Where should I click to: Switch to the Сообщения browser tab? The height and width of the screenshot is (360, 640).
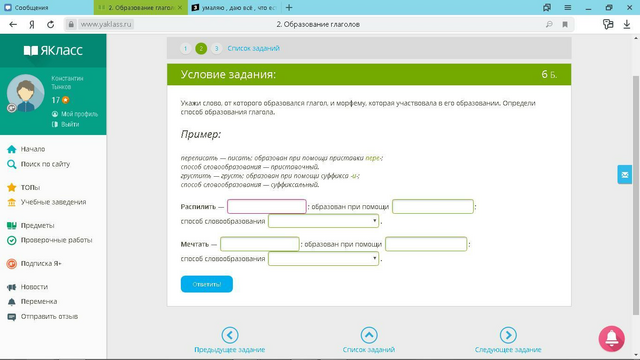tap(47, 7)
